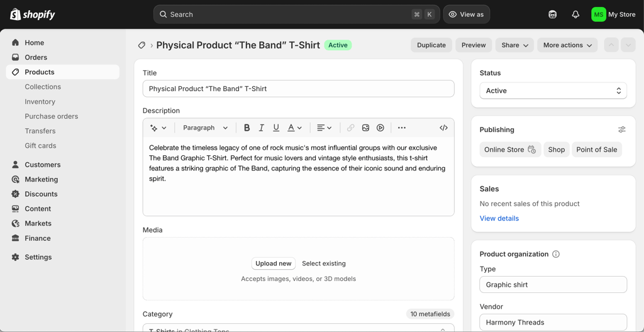Click the Shop channel badge
Viewport: 644px width, 332px height.
click(x=557, y=150)
